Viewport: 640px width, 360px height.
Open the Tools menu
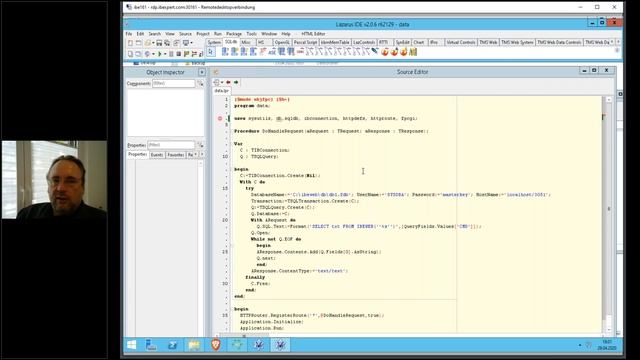tap(251, 33)
